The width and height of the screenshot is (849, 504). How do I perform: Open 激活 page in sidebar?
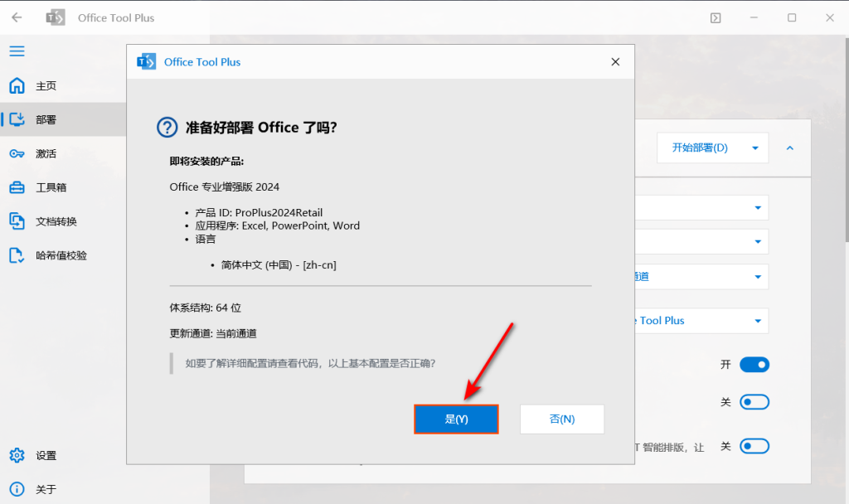pyautogui.click(x=63, y=153)
